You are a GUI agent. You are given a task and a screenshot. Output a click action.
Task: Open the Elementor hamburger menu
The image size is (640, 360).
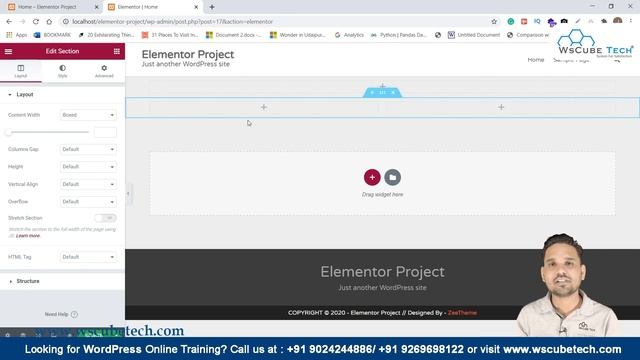coord(8,51)
